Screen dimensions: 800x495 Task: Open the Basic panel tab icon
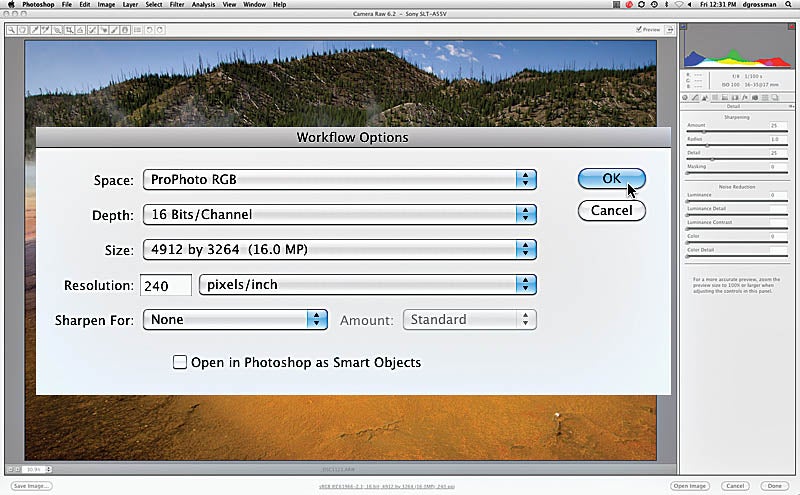(685, 97)
